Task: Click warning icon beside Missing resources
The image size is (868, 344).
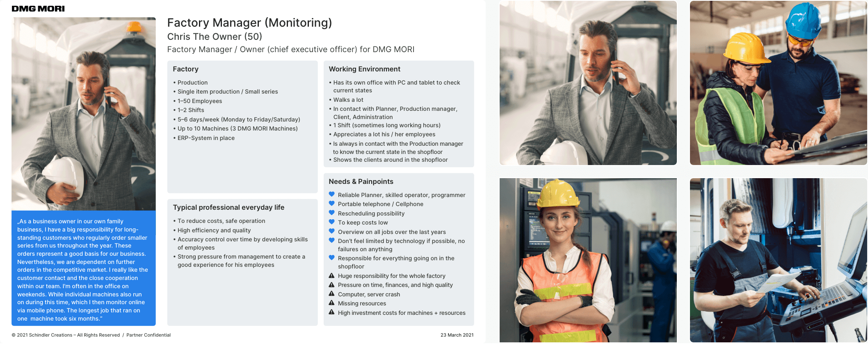Action: [x=332, y=303]
